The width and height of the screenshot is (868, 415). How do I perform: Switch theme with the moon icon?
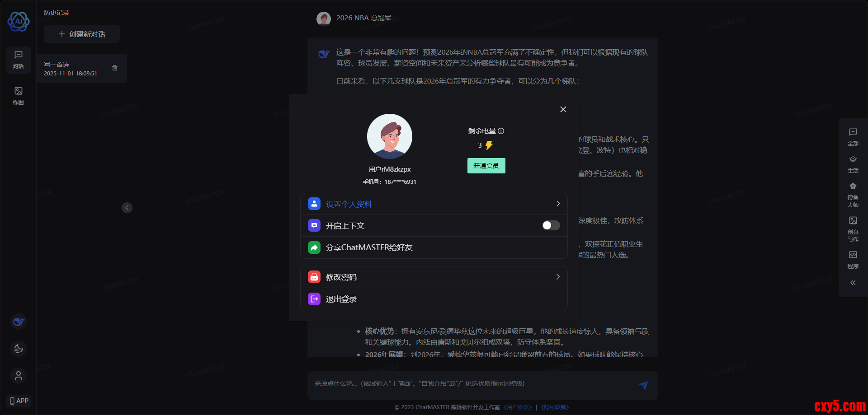[19, 349]
